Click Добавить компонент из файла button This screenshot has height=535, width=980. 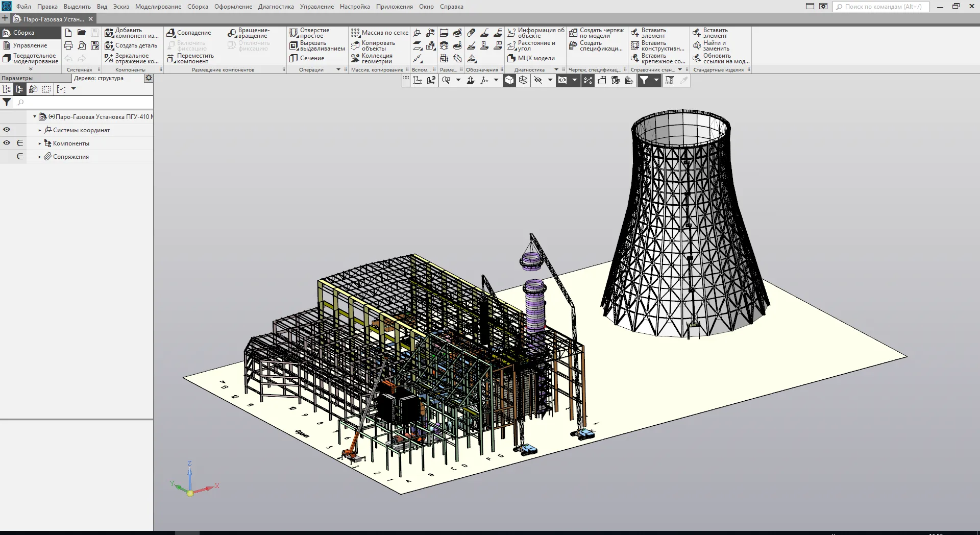click(x=132, y=33)
